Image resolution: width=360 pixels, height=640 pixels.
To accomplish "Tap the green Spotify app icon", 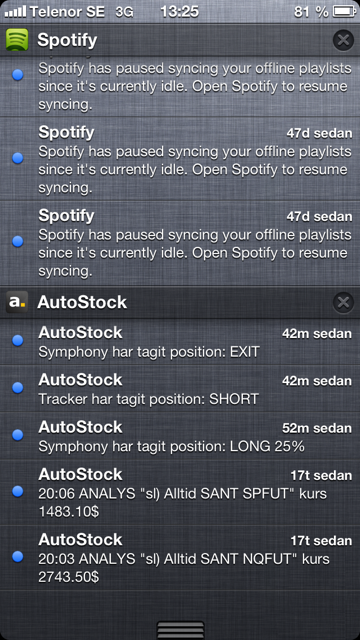I will coord(17,40).
